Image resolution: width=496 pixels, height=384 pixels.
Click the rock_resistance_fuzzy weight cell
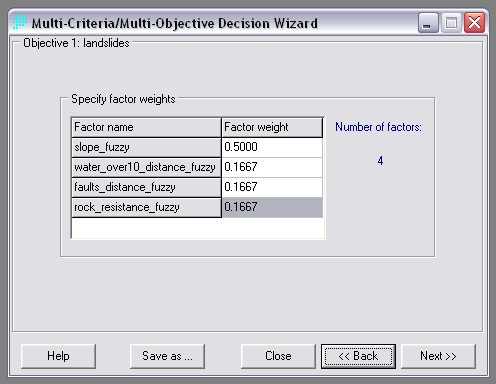[272, 207]
